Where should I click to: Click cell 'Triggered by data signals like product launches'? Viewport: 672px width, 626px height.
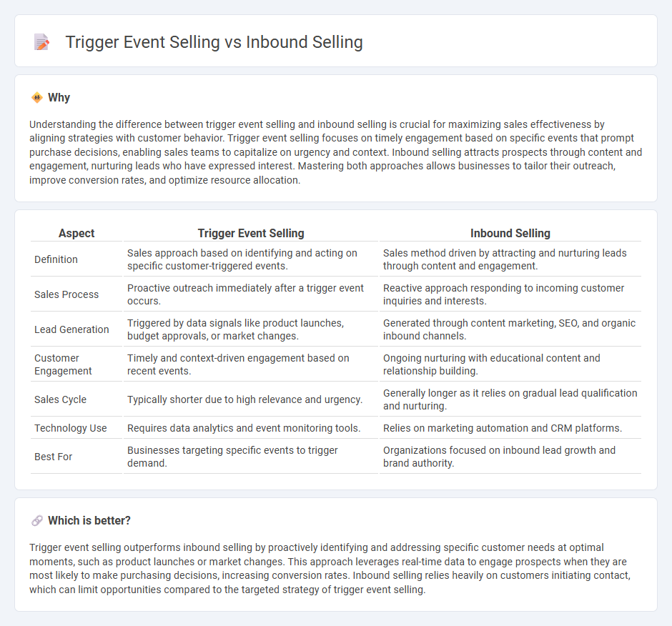click(x=250, y=329)
